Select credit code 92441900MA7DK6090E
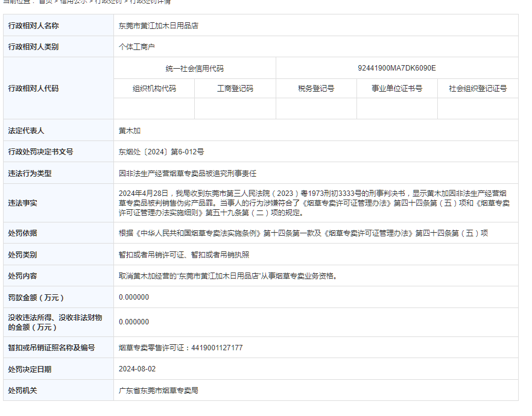Image resolution: width=532 pixels, height=416 pixels. [x=397, y=68]
